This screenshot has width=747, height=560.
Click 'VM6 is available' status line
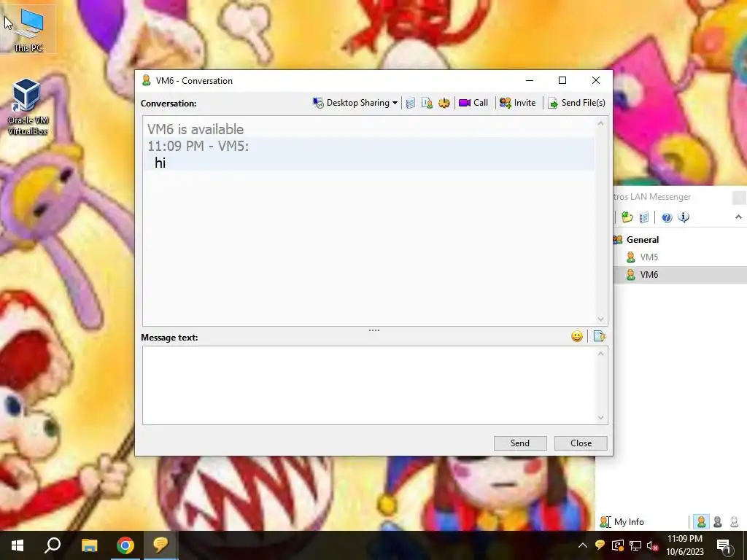pos(196,129)
